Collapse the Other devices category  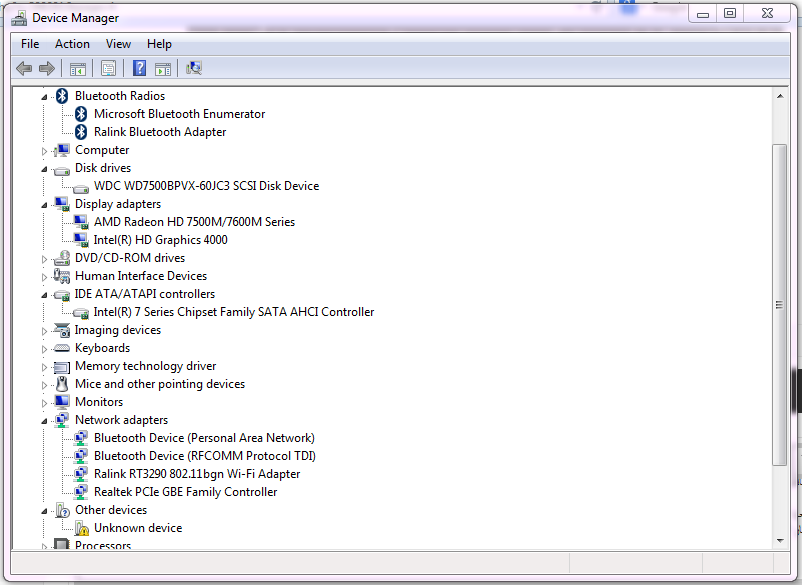click(x=44, y=511)
